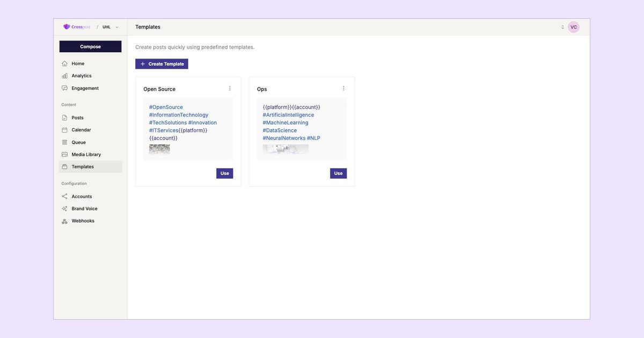Click the Compose button

90,47
